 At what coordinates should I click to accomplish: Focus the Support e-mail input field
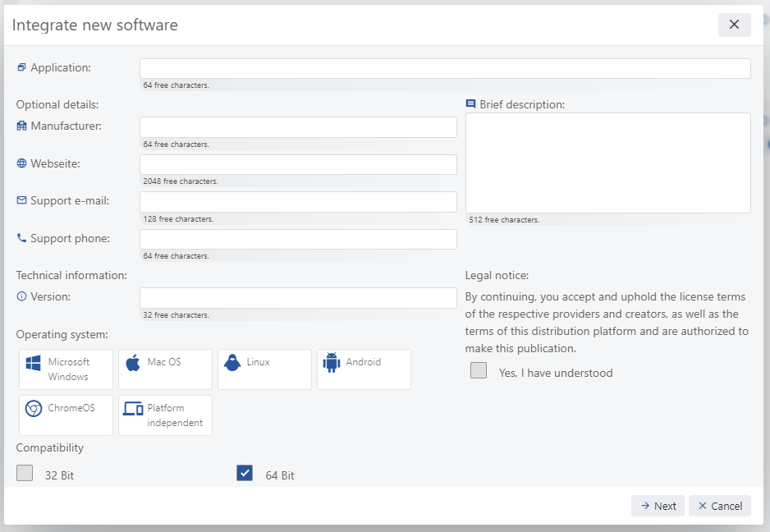(x=298, y=202)
